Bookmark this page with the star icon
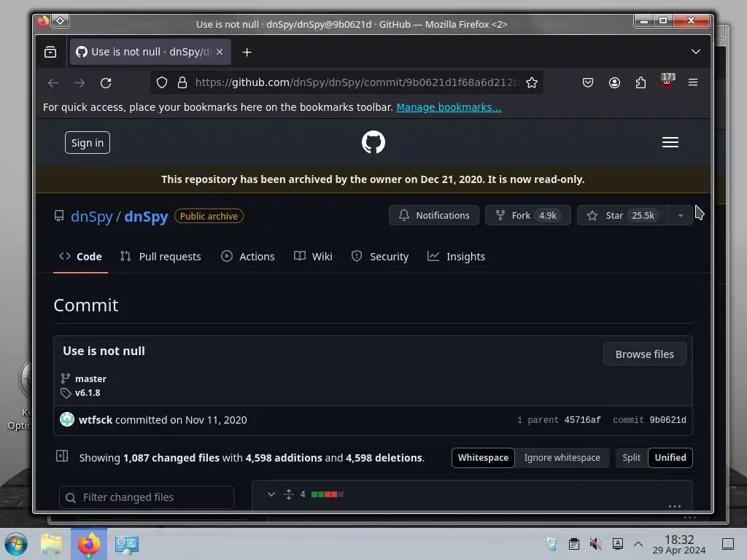747x560 pixels. [532, 82]
